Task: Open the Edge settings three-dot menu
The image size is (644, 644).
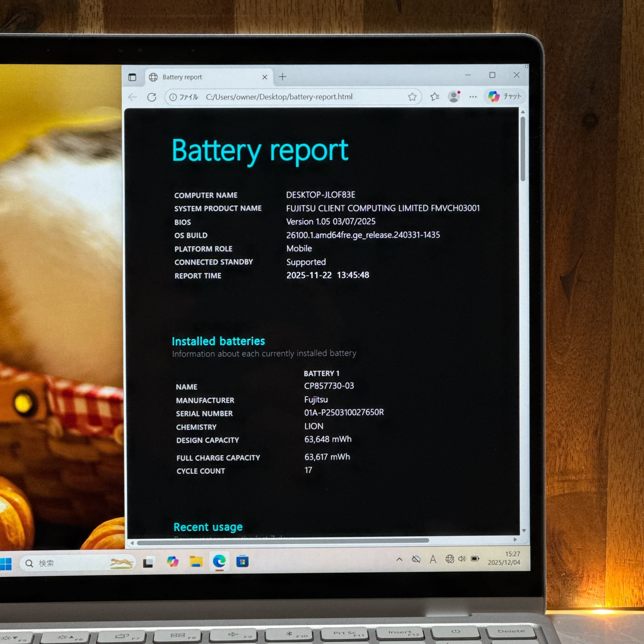Action: [473, 97]
